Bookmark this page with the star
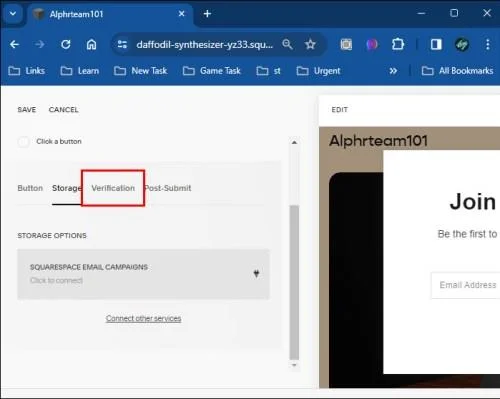500x399 pixels. 310,44
